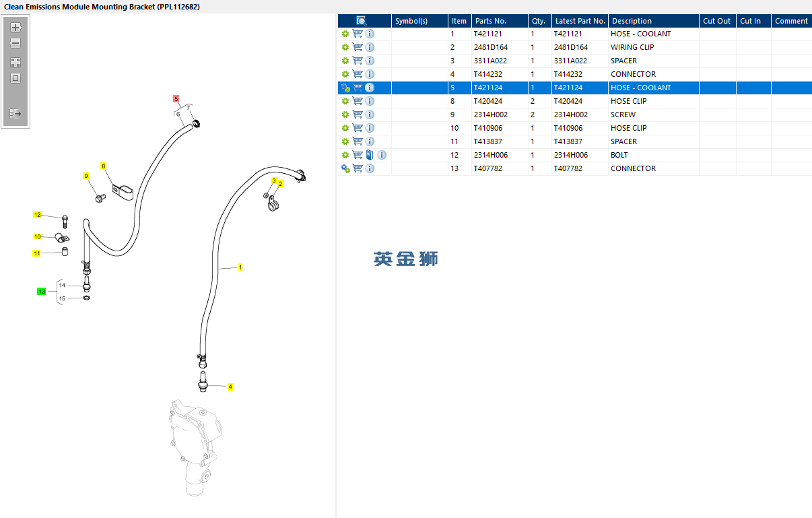
Task: Select callout 8 hose clip in diagram
Action: click(x=104, y=166)
